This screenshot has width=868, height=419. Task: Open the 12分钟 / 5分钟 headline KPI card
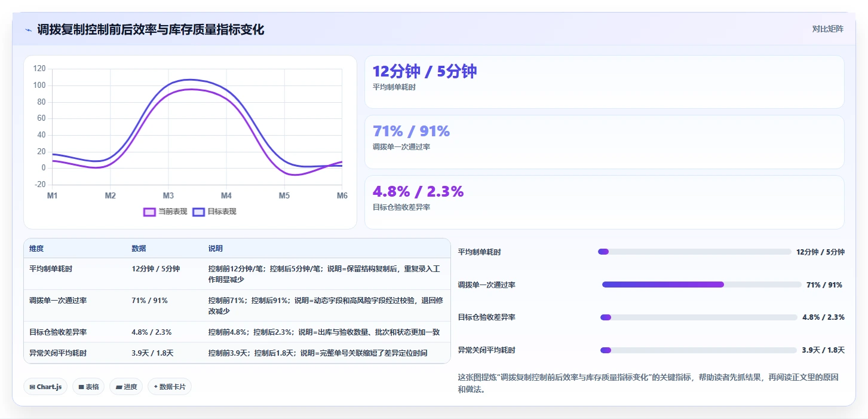[604, 82]
